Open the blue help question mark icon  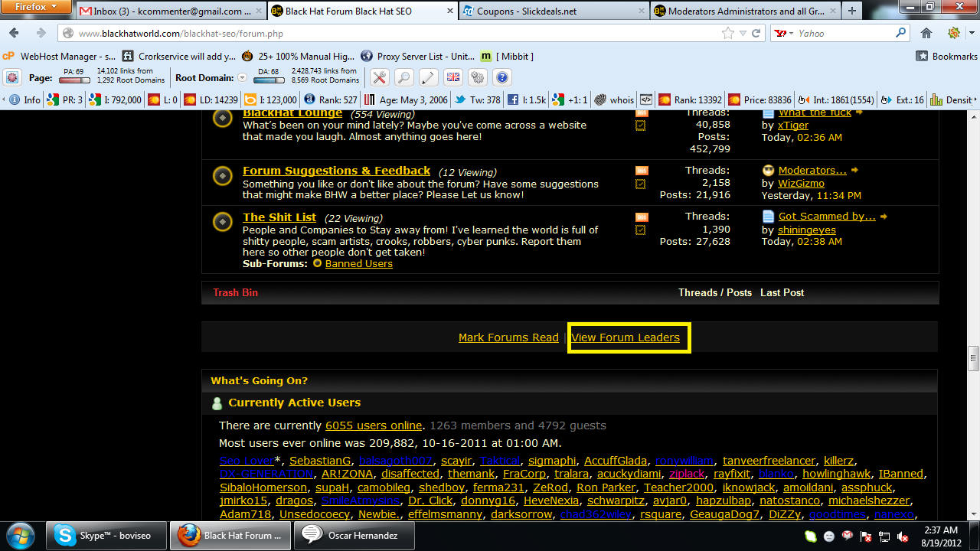click(501, 77)
